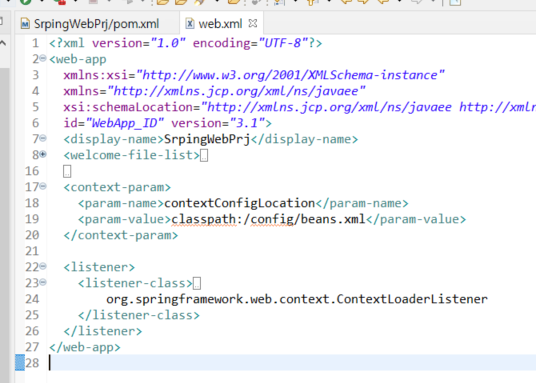Click the closing </param-value> tag
This screenshot has height=383, width=536.
pyautogui.click(x=416, y=219)
